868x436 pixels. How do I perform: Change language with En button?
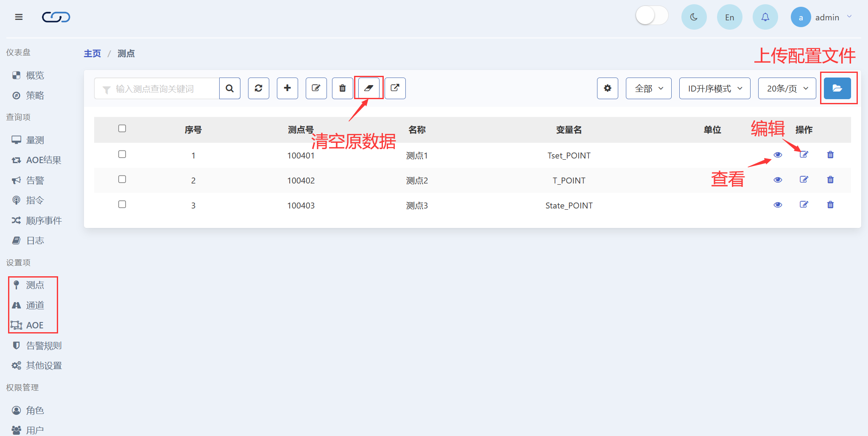pos(729,17)
